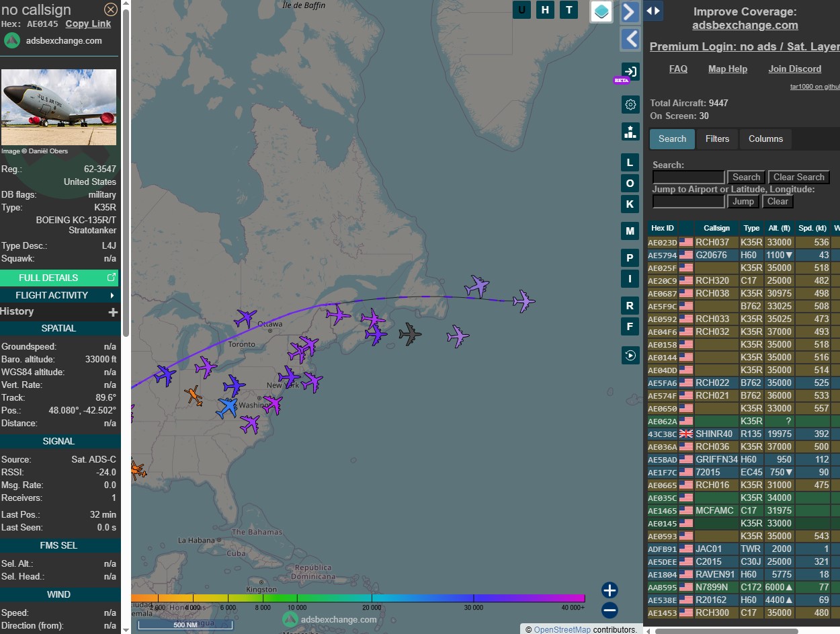
Task: Visit adsbexchange.com coverage link
Action: click(x=745, y=25)
